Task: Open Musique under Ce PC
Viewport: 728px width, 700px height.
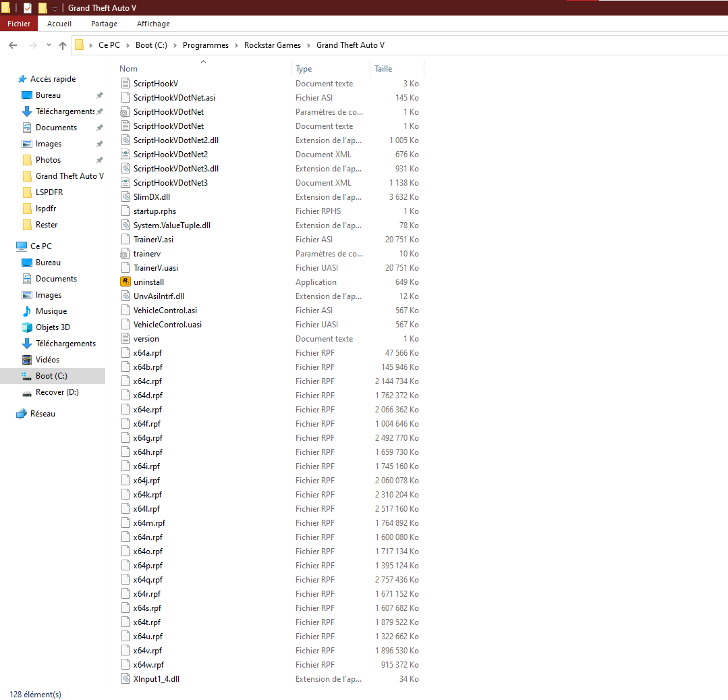Action: click(x=51, y=311)
